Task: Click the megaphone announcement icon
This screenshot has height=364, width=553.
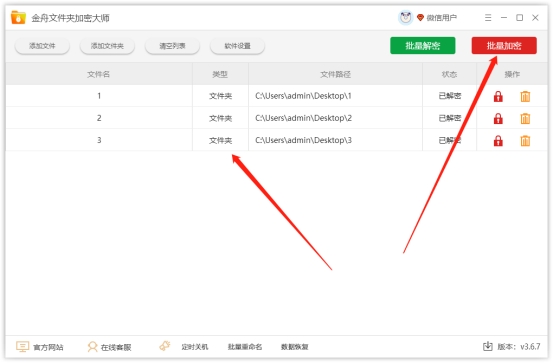Action: point(165,346)
